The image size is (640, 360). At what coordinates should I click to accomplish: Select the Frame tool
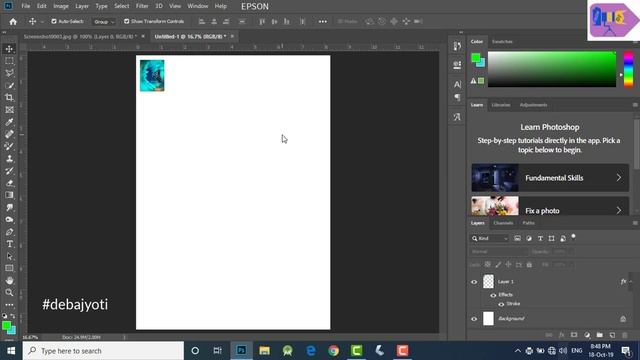[9, 110]
